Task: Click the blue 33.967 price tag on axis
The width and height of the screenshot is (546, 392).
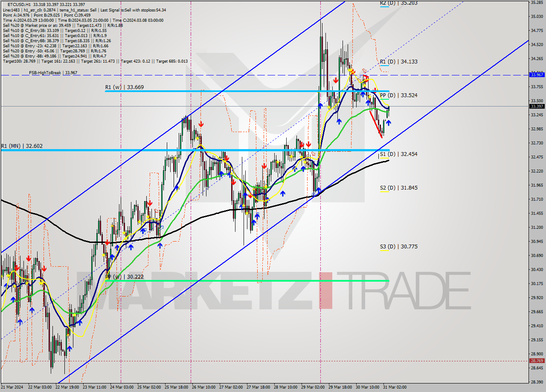Action: coord(537,75)
